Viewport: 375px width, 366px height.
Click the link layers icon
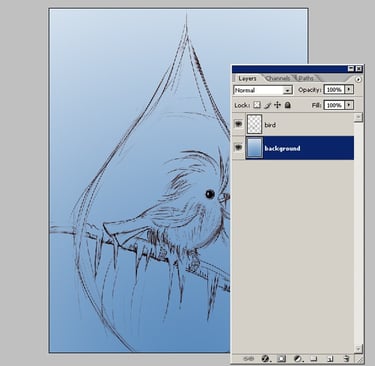(x=249, y=359)
